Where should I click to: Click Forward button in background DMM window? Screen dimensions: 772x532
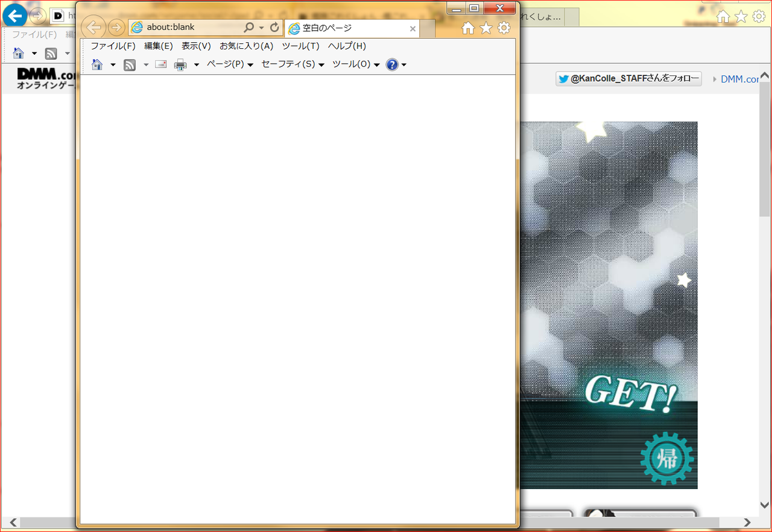(37, 15)
